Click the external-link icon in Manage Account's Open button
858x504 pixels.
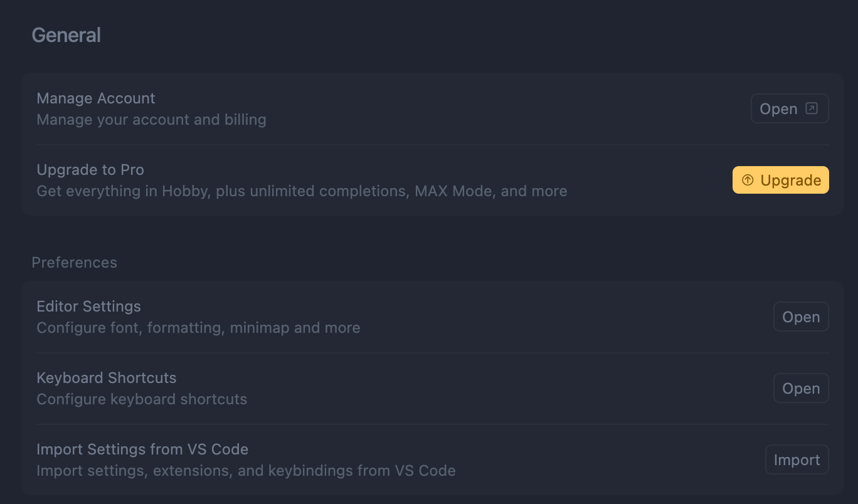click(x=812, y=108)
